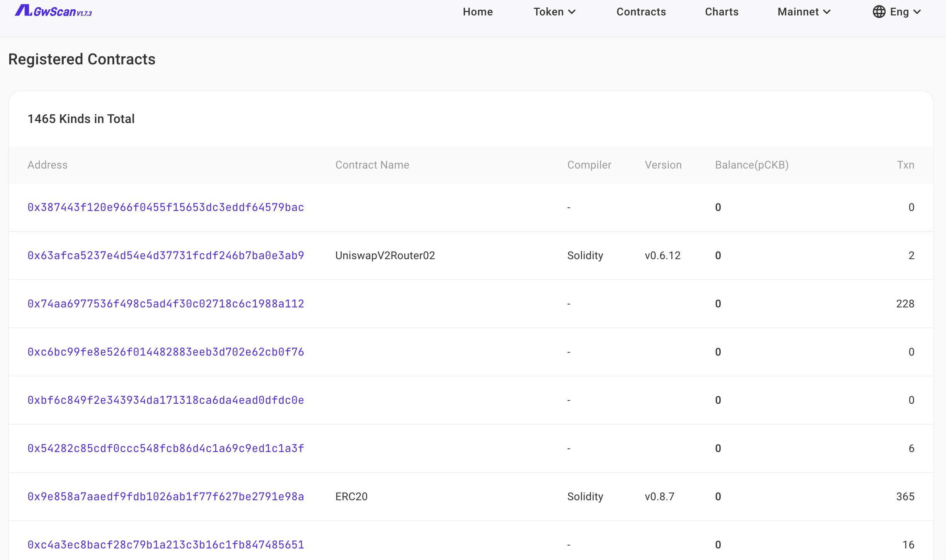The image size is (946, 560).
Task: Navigate to the Home page
Action: pyautogui.click(x=477, y=12)
